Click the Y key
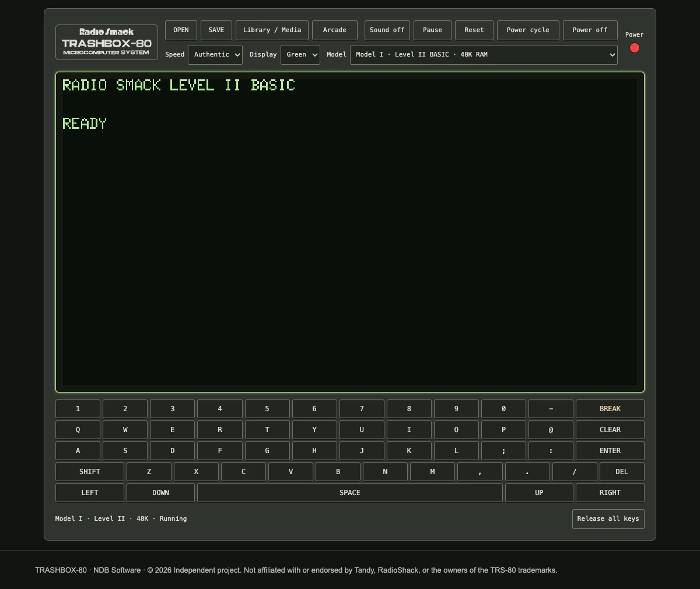The height and width of the screenshot is (589, 700). point(314,430)
